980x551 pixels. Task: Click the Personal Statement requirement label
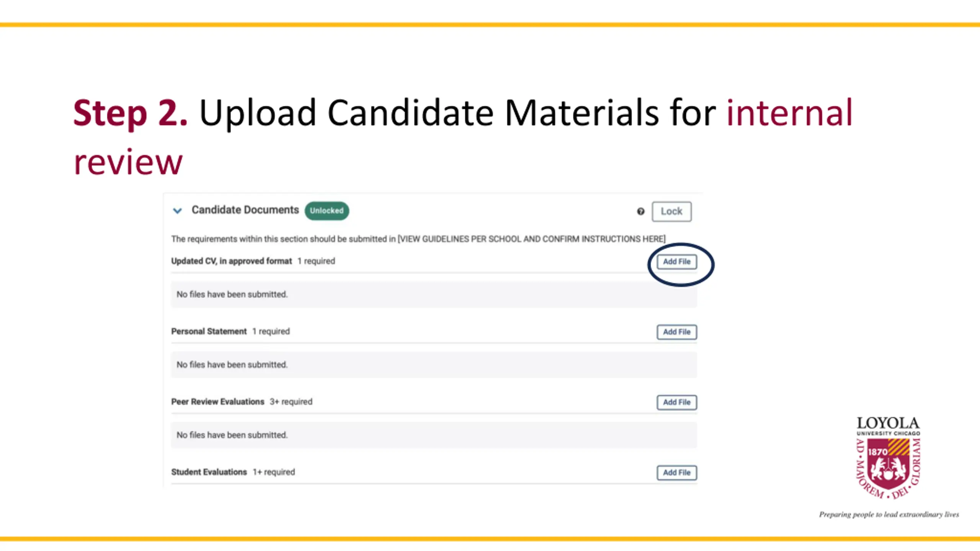(209, 331)
